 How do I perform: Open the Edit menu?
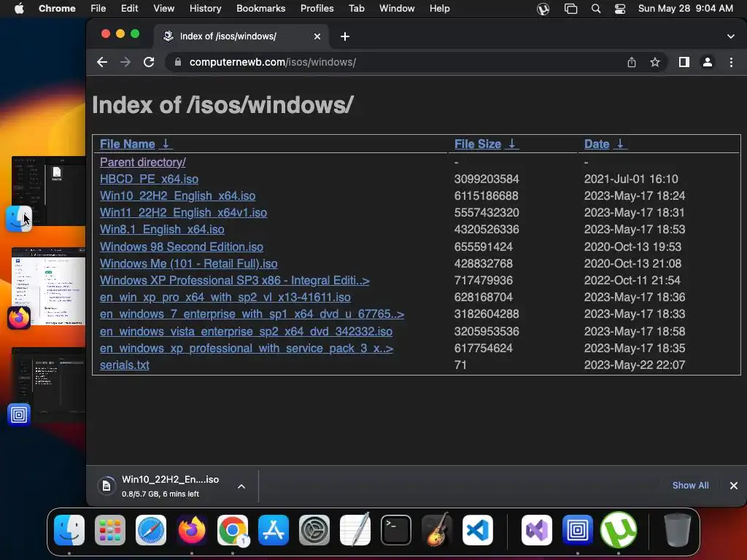point(129,9)
